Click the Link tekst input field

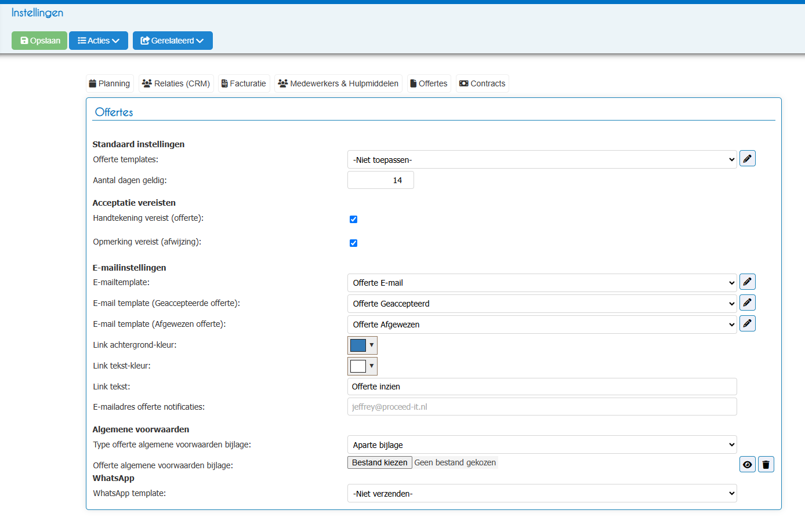point(542,387)
